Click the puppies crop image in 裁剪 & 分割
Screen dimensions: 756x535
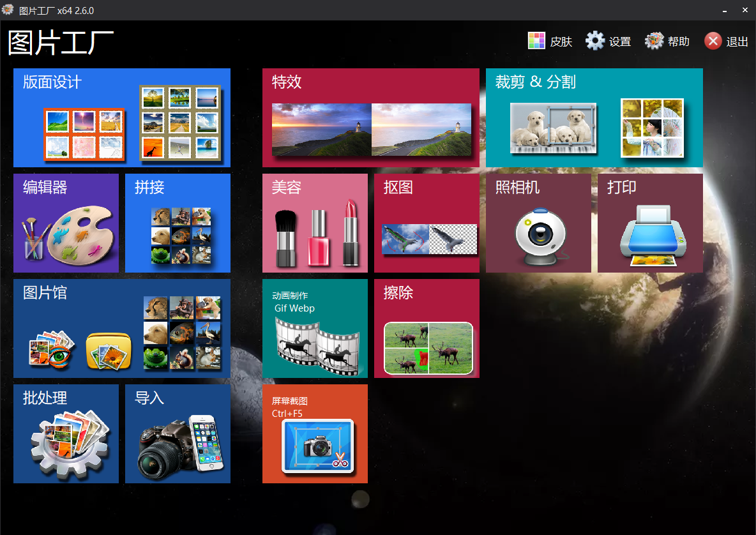point(554,128)
